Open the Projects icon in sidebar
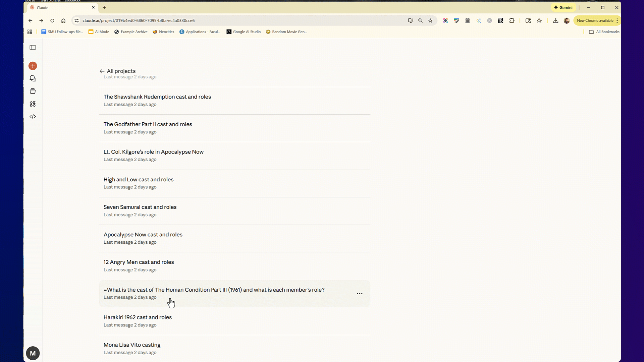The image size is (644, 362). pos(33,91)
